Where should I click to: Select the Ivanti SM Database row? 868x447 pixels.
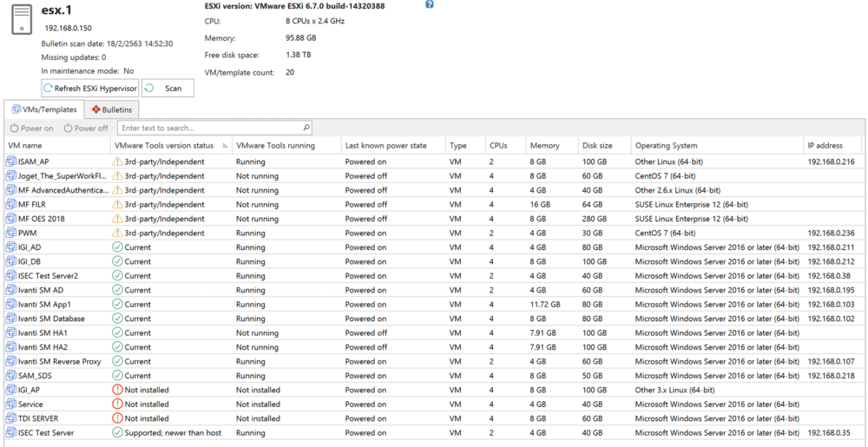tap(51, 319)
